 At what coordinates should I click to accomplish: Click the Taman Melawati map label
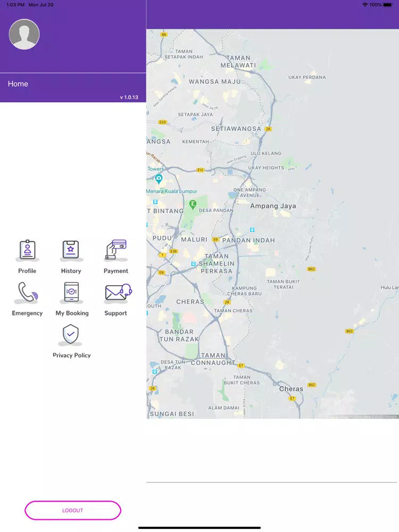click(x=238, y=62)
